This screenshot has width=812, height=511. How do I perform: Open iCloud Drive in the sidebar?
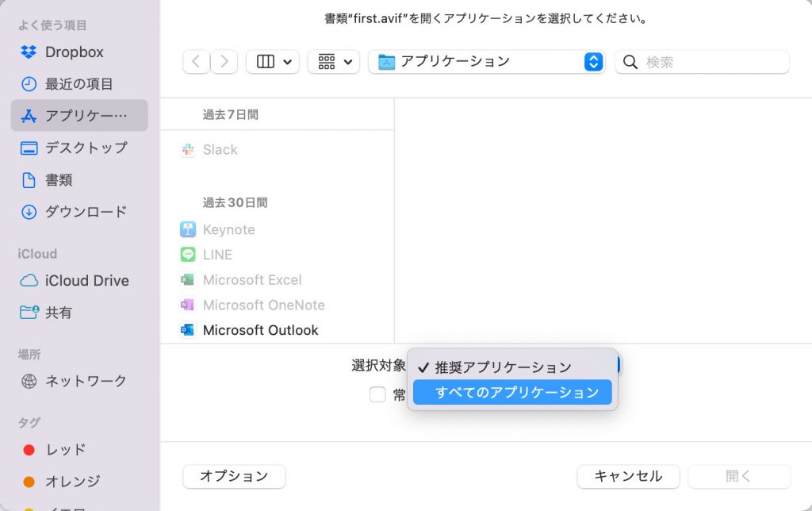[79, 280]
